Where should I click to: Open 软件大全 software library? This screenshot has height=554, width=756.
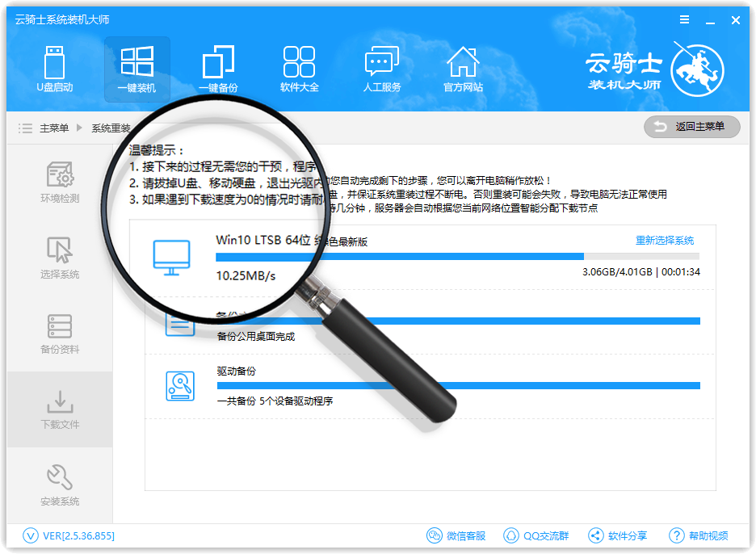click(x=300, y=69)
